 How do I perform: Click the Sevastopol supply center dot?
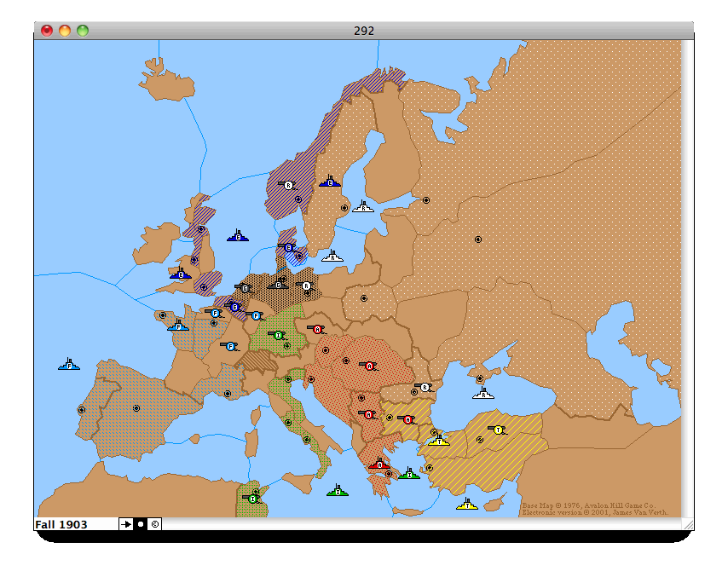pyautogui.click(x=480, y=378)
